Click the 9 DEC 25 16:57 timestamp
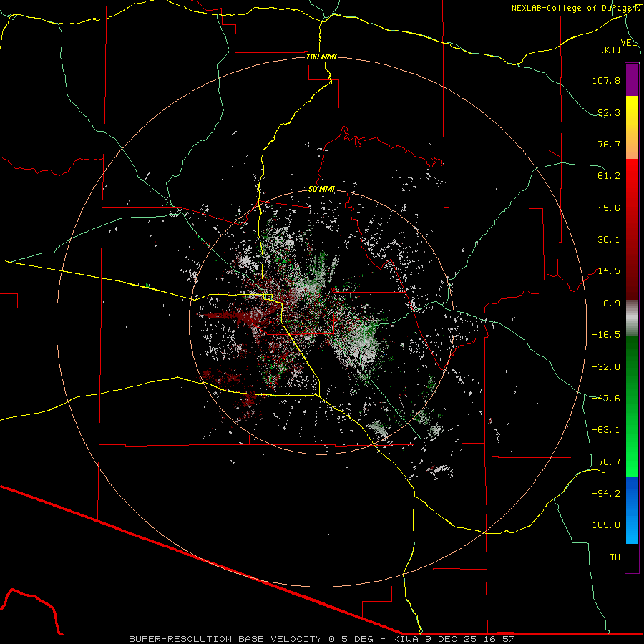This screenshot has width=644, height=644. tap(471, 639)
